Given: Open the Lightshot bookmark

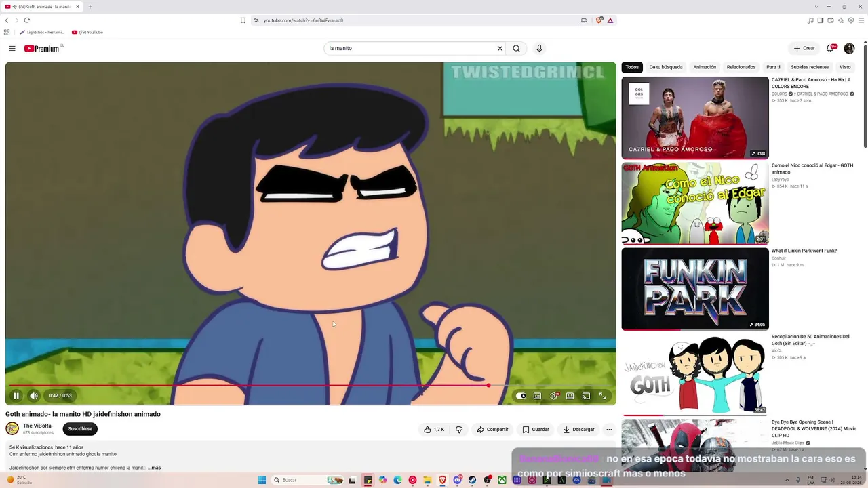Looking at the screenshot, I should pyautogui.click(x=42, y=32).
